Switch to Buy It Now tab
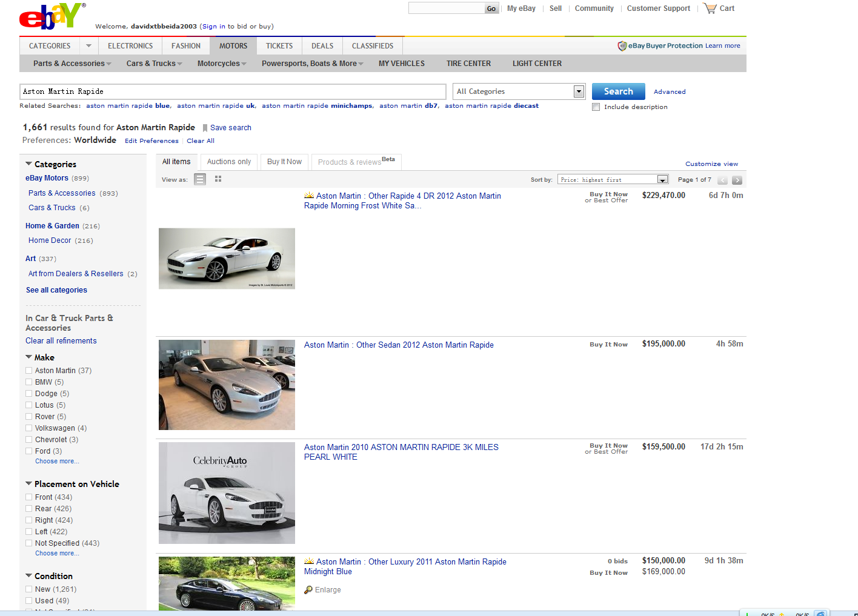Viewport: 858px width, 616px height. click(x=284, y=162)
